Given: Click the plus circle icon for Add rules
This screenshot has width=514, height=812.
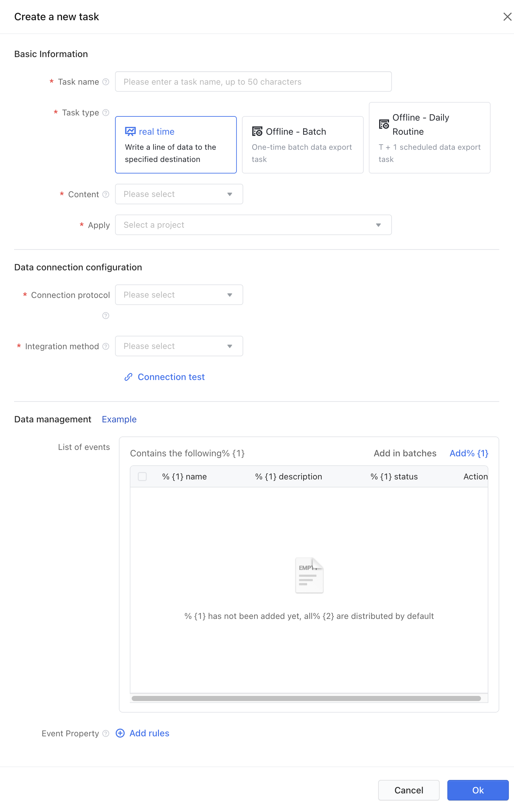Looking at the screenshot, I should (120, 733).
